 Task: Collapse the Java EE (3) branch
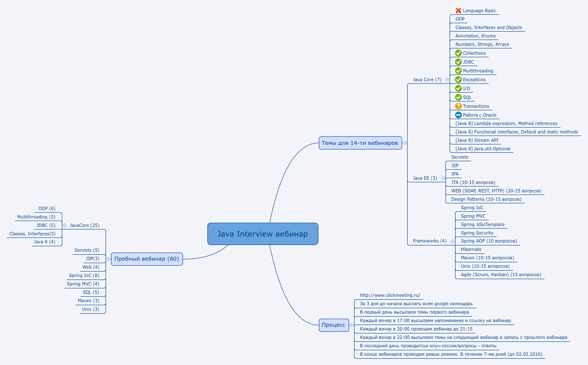[442, 178]
